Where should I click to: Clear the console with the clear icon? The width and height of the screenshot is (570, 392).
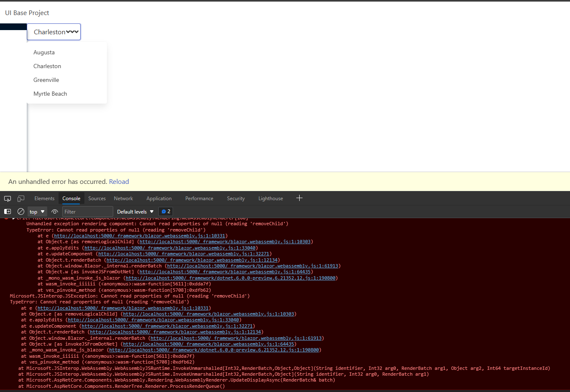[20, 211]
